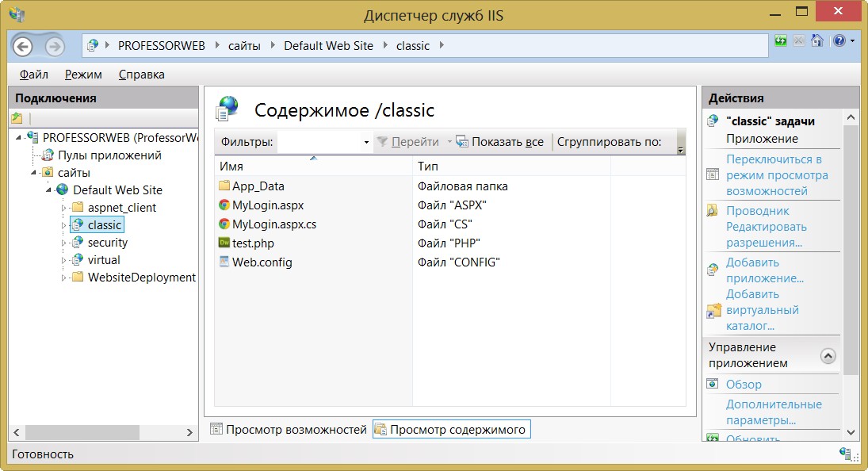This screenshot has width=868, height=471.
Task: Sort by the Тип column header
Action: point(511,166)
